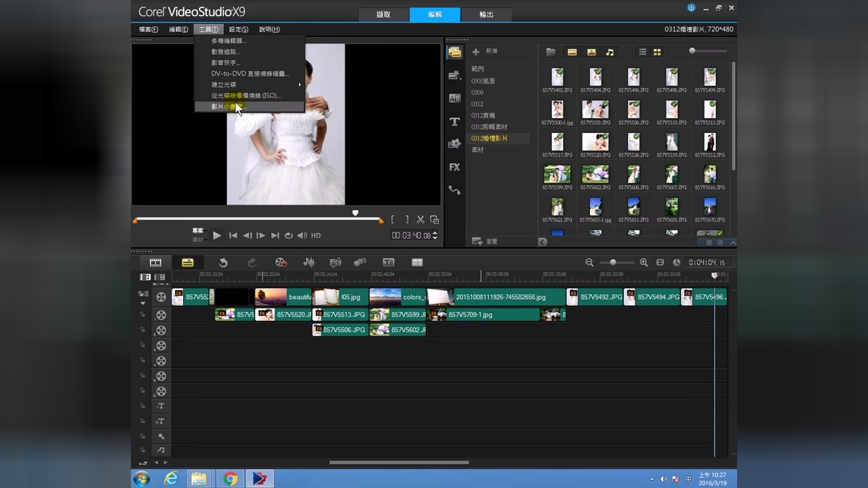Open the File menu

click(149, 29)
